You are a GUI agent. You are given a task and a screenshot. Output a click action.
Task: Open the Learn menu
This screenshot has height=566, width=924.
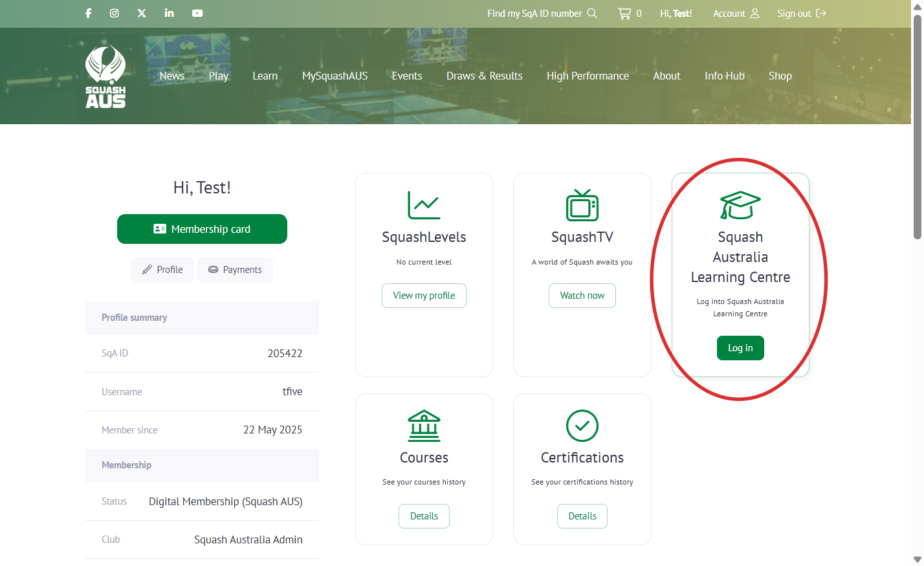(265, 76)
